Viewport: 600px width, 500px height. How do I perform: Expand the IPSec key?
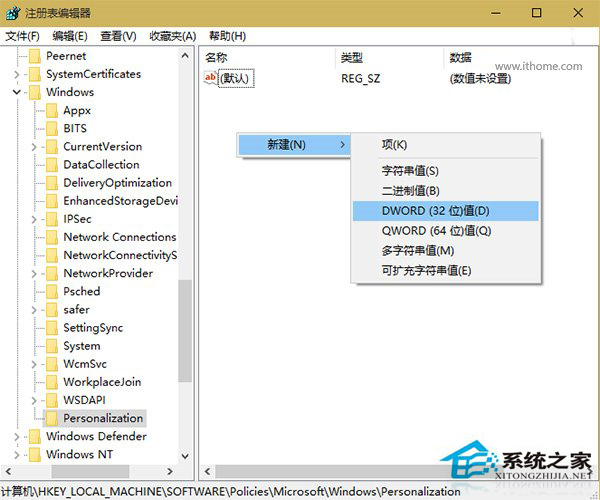coord(34,219)
